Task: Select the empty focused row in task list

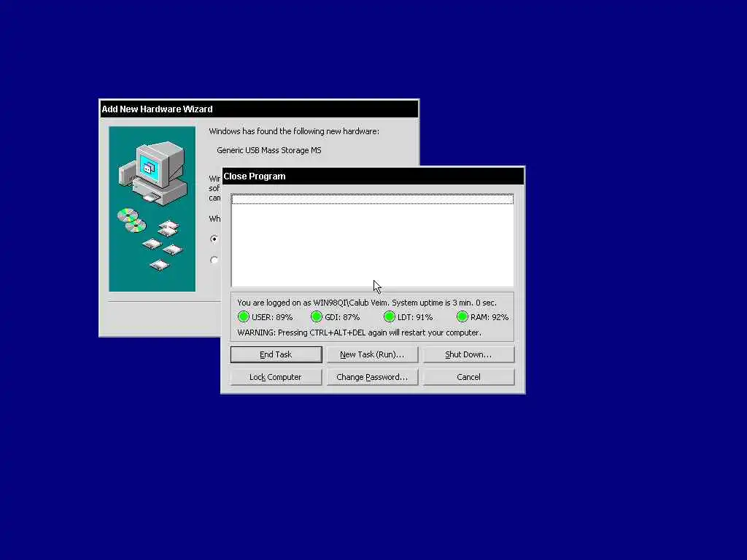Action: tap(372, 199)
